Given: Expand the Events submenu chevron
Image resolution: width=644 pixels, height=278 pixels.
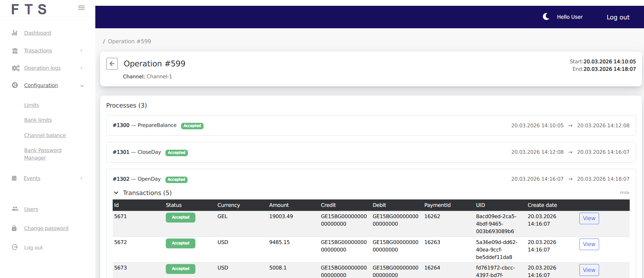Looking at the screenshot, I should coord(82,178).
